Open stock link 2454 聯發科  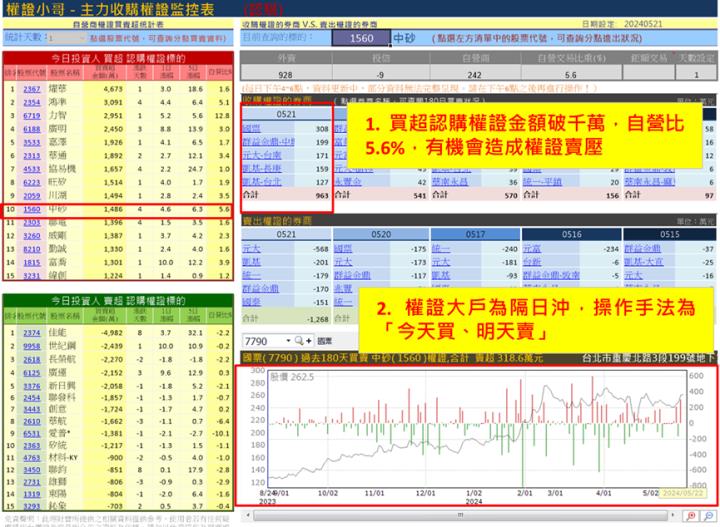click(x=32, y=398)
